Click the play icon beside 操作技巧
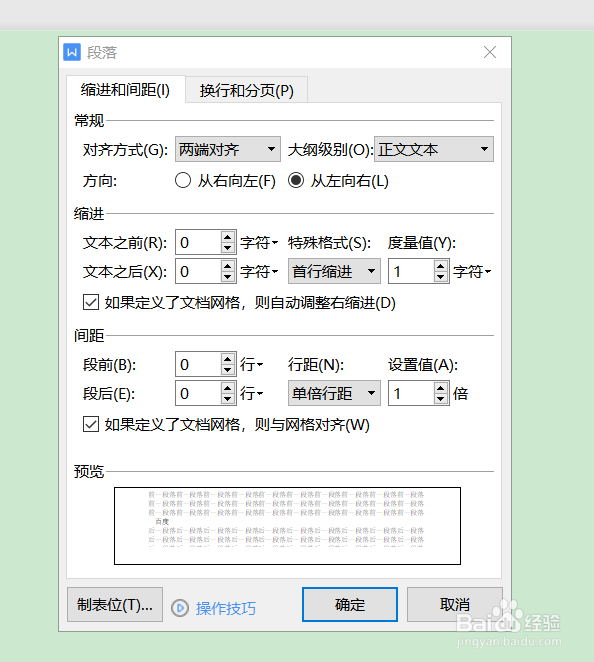The height and width of the screenshot is (662, 594). 180,608
